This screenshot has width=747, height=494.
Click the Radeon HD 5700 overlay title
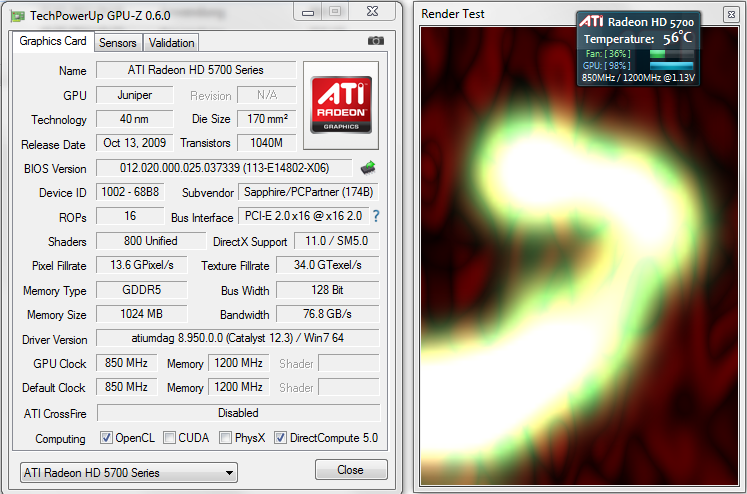(x=651, y=22)
